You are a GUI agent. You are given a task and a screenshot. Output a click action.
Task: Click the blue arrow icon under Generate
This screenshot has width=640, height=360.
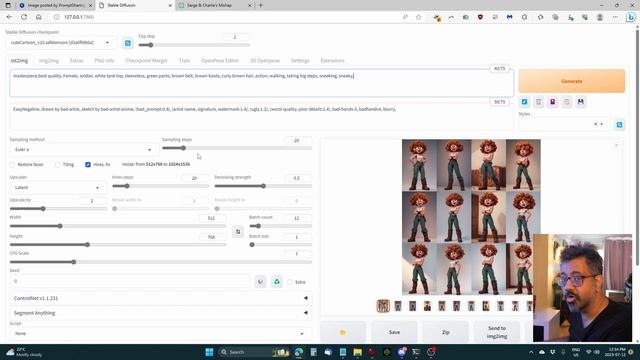tap(524, 102)
